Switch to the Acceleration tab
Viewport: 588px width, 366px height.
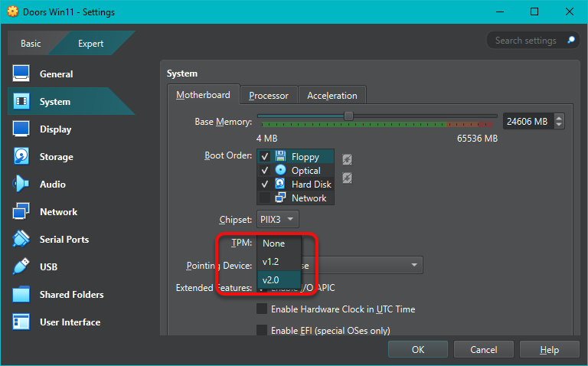click(332, 96)
